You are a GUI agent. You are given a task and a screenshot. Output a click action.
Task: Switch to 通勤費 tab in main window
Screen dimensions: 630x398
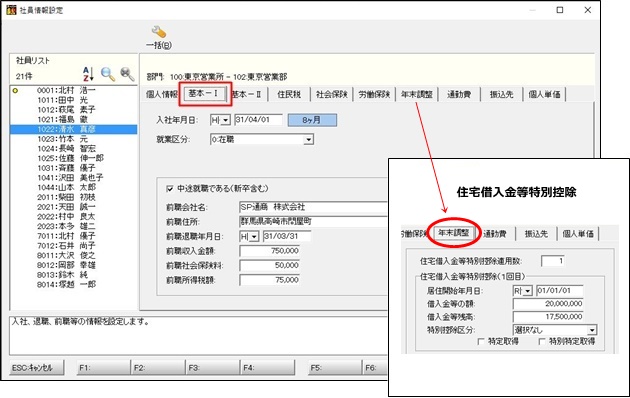click(x=459, y=94)
